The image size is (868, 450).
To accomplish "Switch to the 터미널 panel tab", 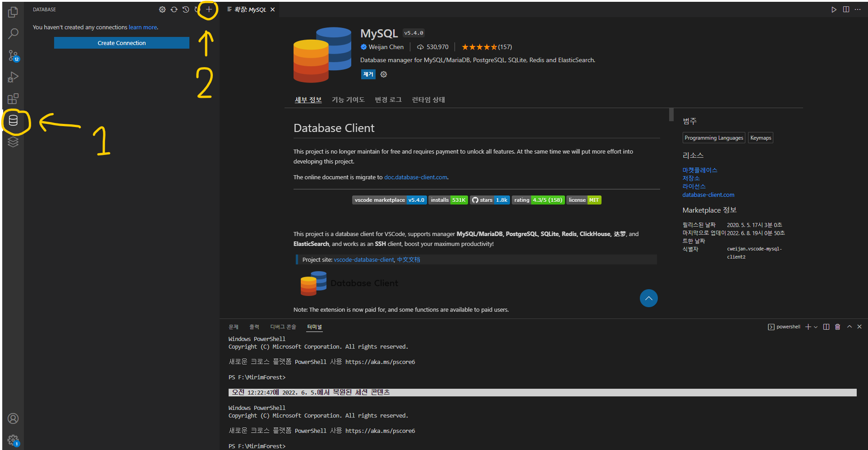I will (x=315, y=327).
